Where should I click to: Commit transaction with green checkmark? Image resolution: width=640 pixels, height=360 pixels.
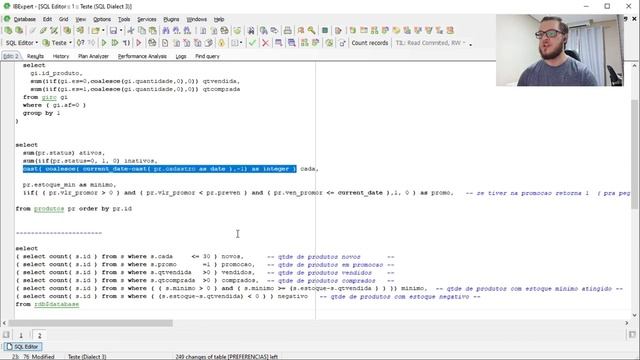point(252,43)
